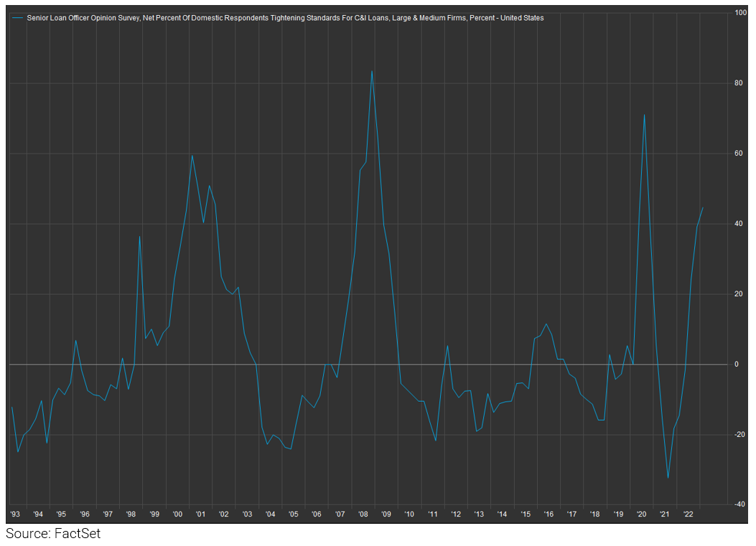Screen dimensions: 756x546
Task: Select the '22 year label on the x-axis
Action: click(688, 514)
